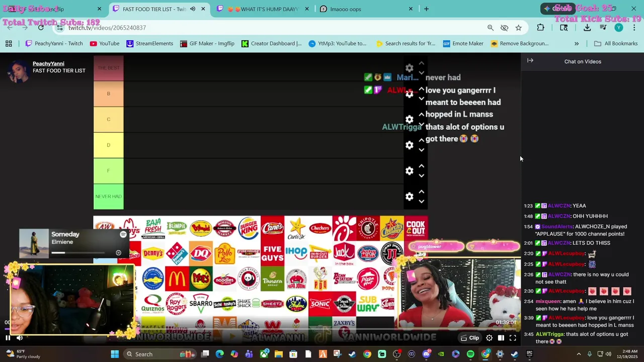644x362 pixels.
Task: Click the twitch.tv URL address field
Action: [x=107, y=28]
